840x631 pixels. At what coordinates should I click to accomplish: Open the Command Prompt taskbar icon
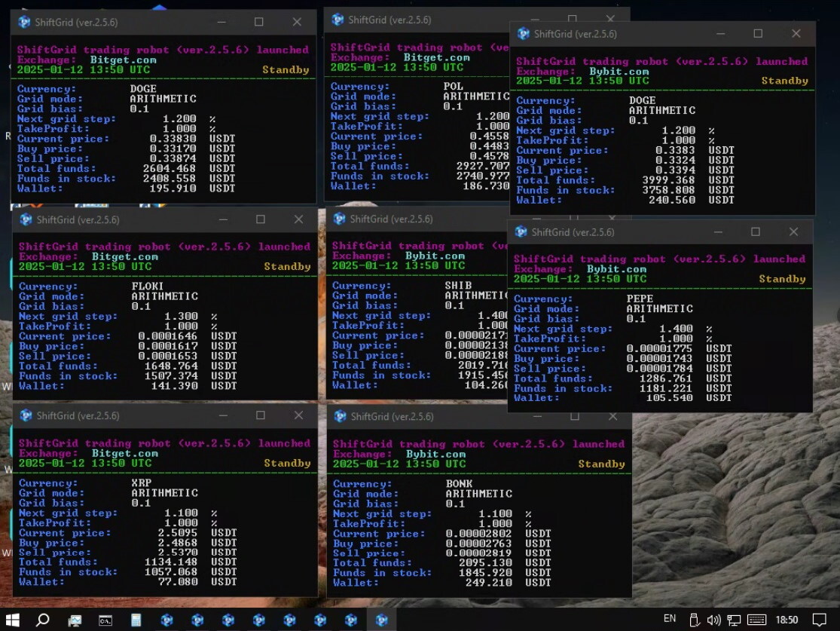105,620
